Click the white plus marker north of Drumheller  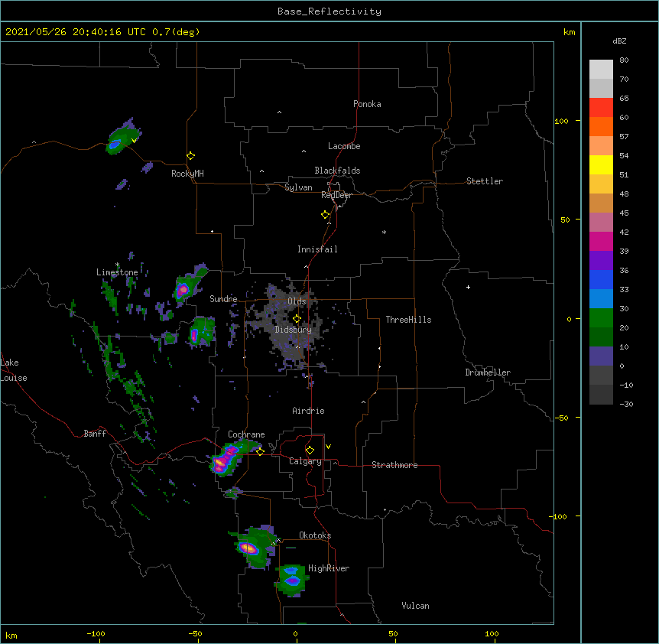(x=468, y=287)
